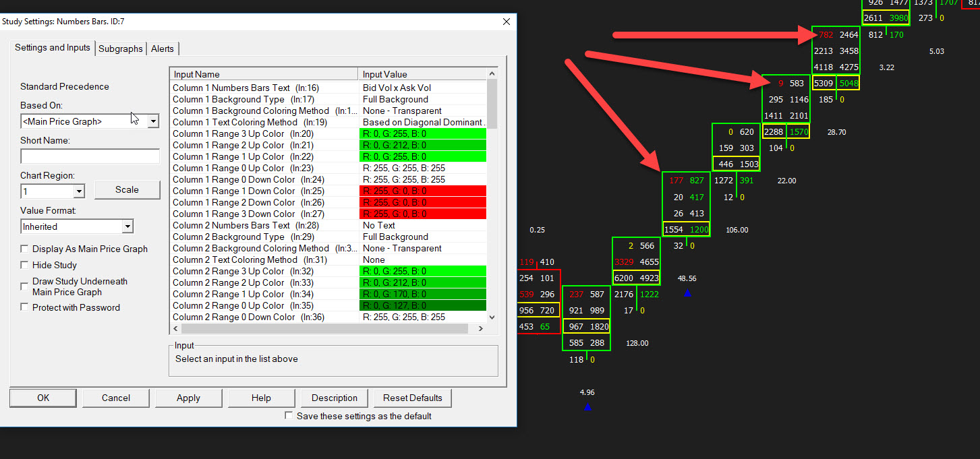Click the 6200 cell on chart
Screen dimensions: 980x459
(x=625, y=278)
